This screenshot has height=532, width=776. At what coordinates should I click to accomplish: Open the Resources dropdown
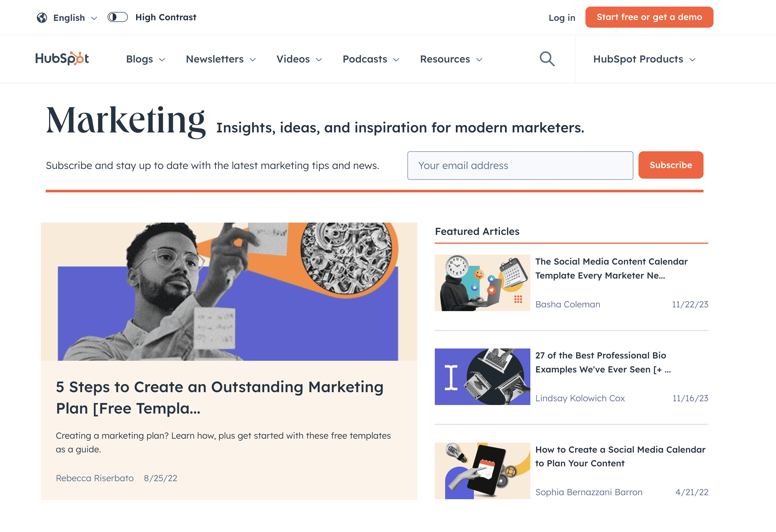click(451, 59)
